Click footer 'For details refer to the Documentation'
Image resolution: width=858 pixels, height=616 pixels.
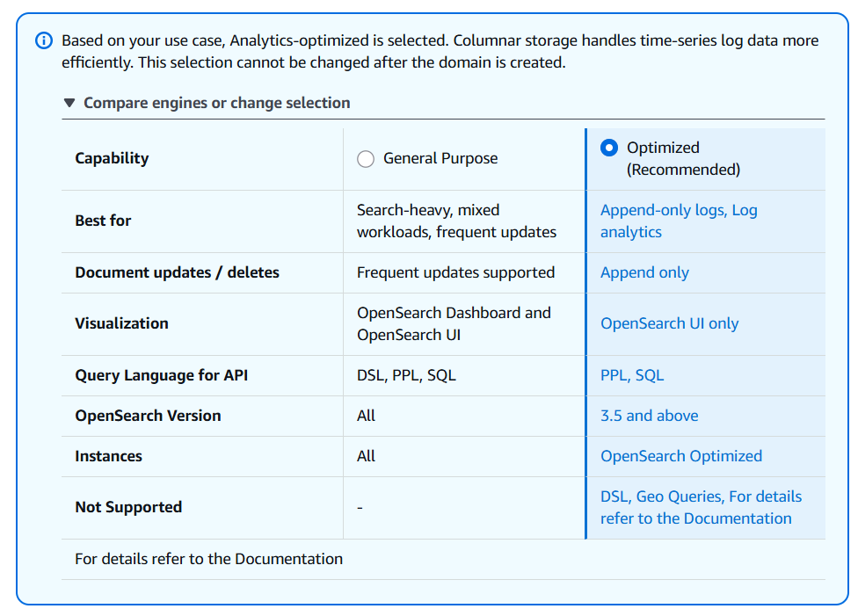(208, 559)
